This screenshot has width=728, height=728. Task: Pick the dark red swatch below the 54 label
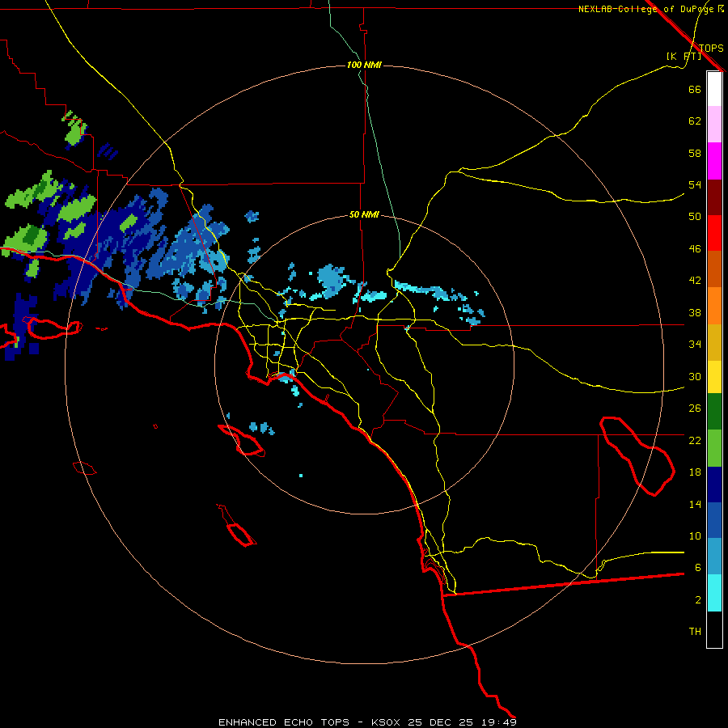click(x=714, y=197)
